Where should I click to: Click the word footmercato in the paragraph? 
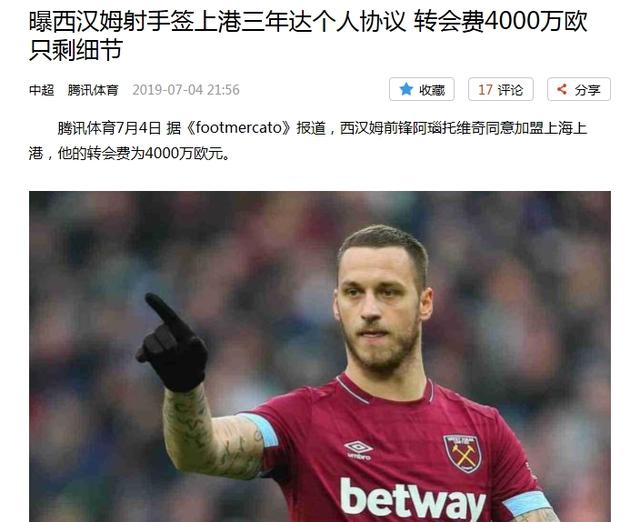239,128
